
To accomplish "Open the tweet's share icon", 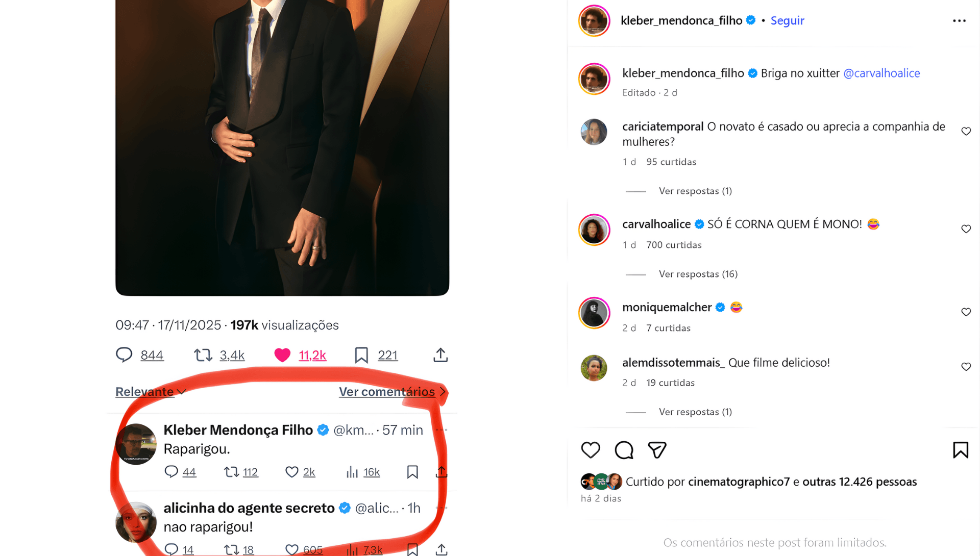I will (x=440, y=355).
